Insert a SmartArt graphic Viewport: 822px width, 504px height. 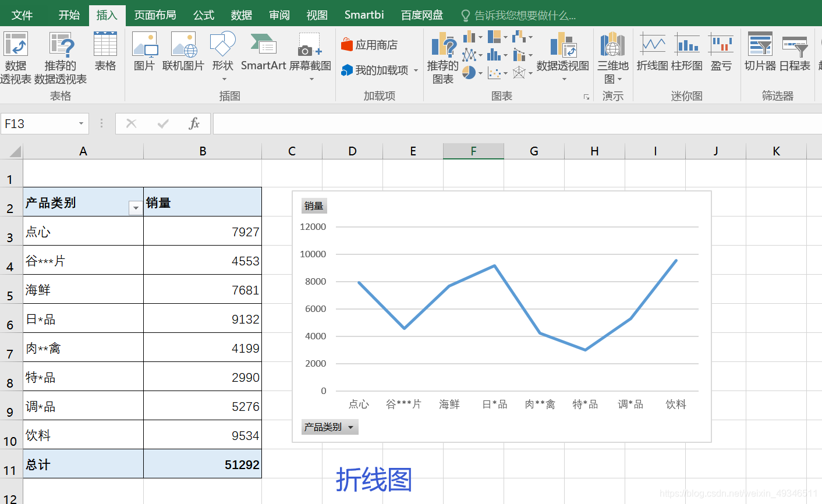(x=263, y=52)
